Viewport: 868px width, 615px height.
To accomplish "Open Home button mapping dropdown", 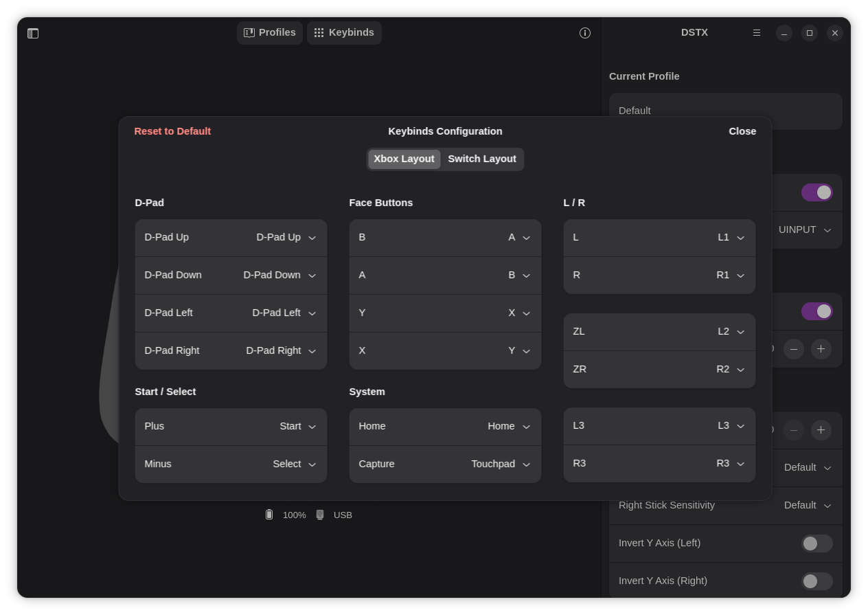I will pyautogui.click(x=445, y=427).
